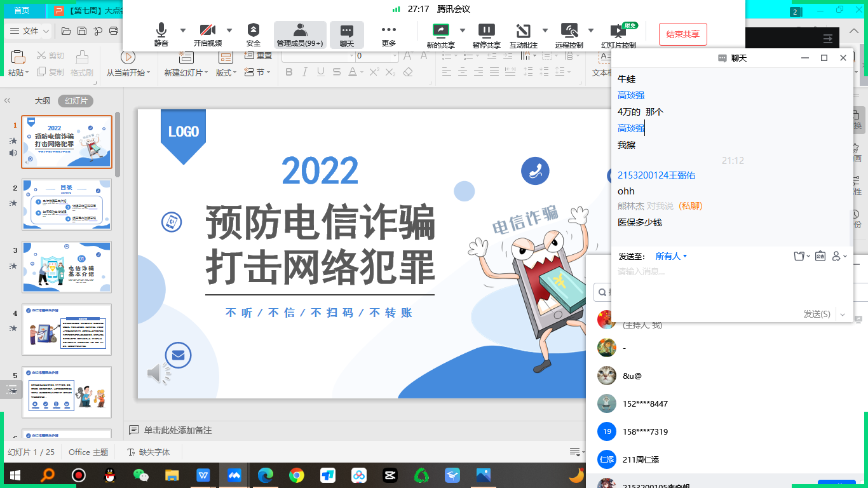Open WeChat from the Windows taskbar
Image resolution: width=868 pixels, height=488 pixels.
[141, 475]
